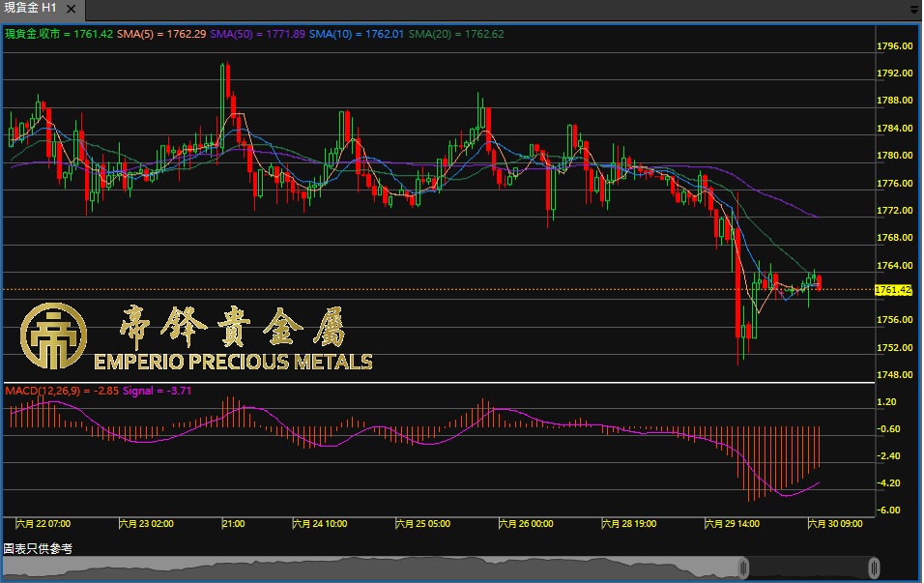This screenshot has width=924, height=583.
Task: Click the left handle of the range navigator
Action: 743,568
